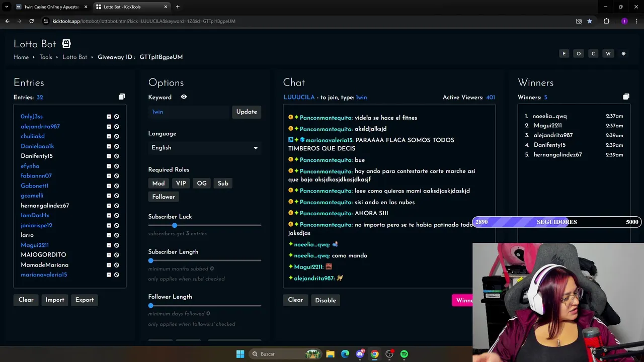
Task: Remove entry OnlyJ3ss with minus icon
Action: [109, 117]
